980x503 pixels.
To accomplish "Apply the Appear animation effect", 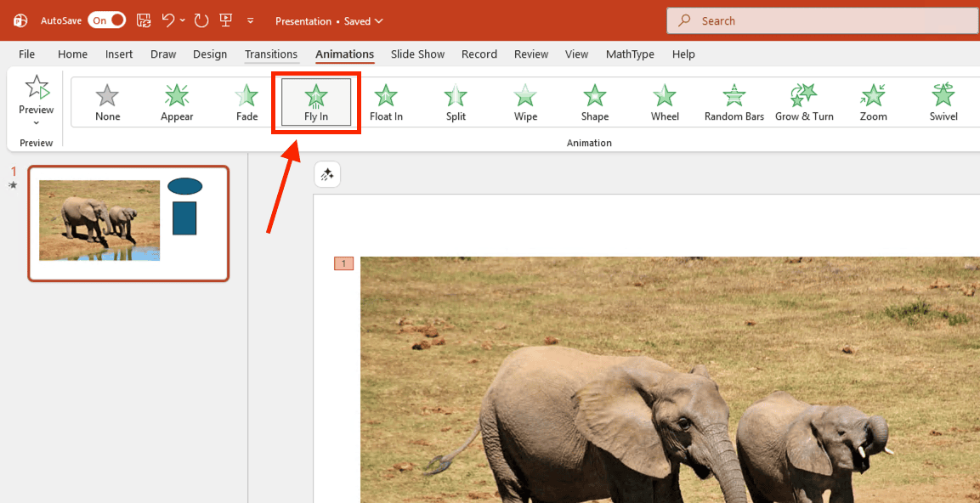I will coord(176,100).
